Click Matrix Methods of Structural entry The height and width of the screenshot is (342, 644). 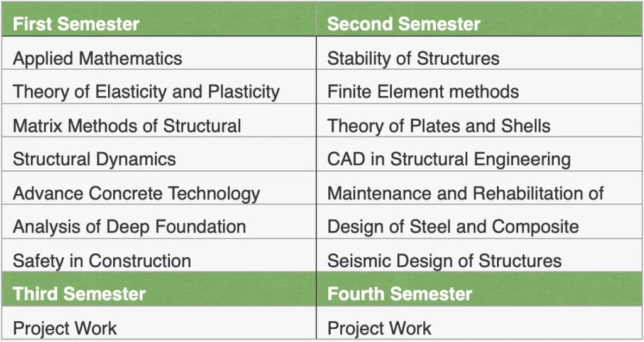127,126
